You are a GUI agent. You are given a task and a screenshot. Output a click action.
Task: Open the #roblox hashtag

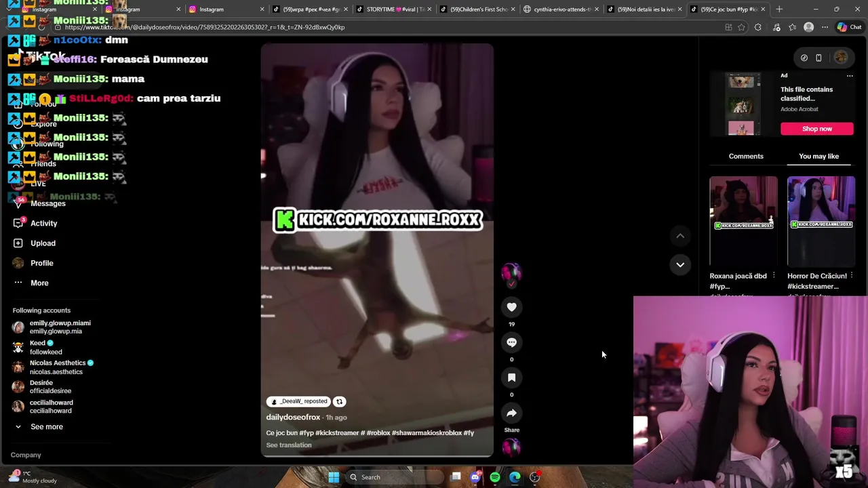(x=378, y=432)
